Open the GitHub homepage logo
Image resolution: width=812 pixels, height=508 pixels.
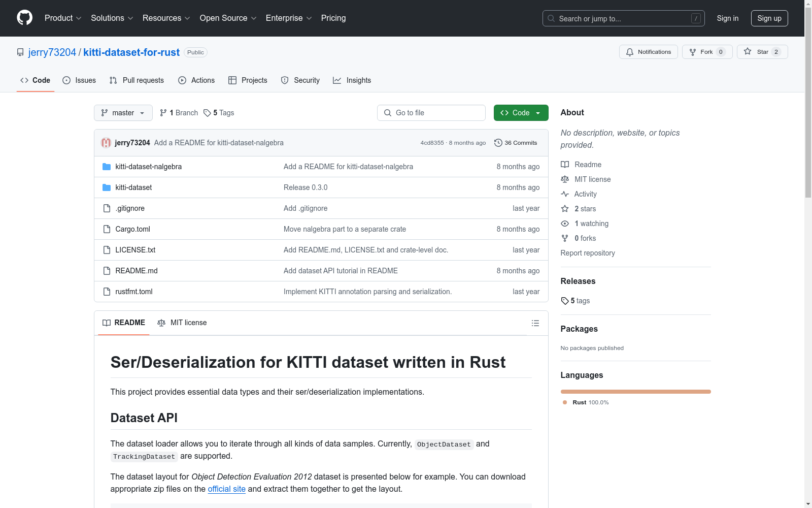(x=24, y=18)
